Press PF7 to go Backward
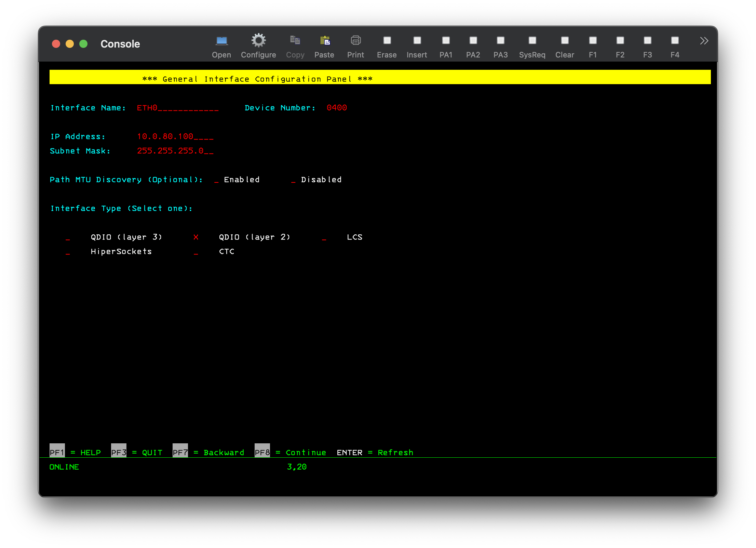The image size is (756, 548). pyautogui.click(x=180, y=452)
